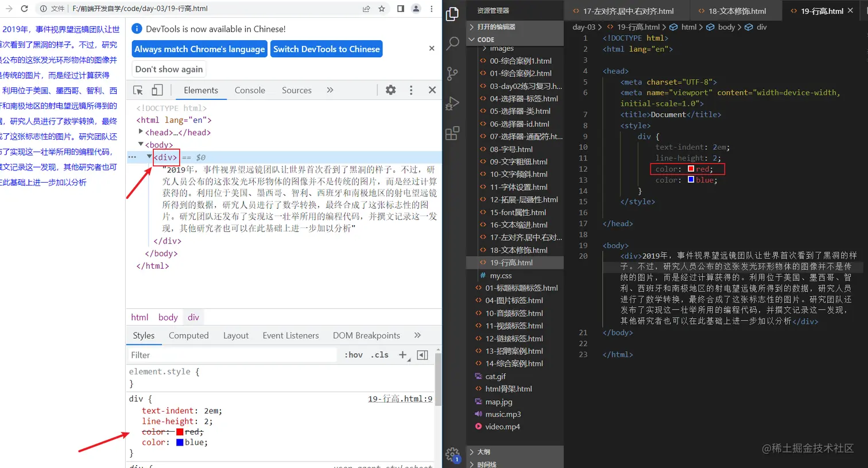Open VS Code Manage gear in activity bar
Screen dimensions: 868x468
click(x=452, y=454)
